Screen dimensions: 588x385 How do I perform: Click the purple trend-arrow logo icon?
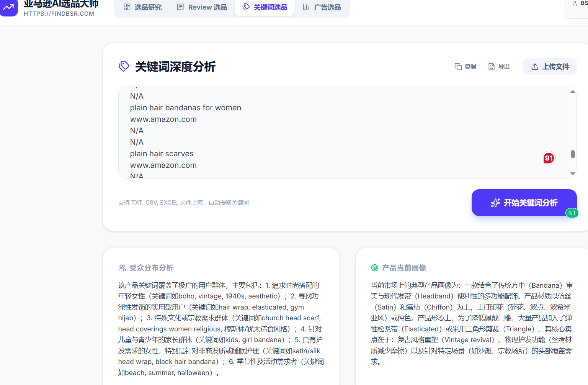8,7
